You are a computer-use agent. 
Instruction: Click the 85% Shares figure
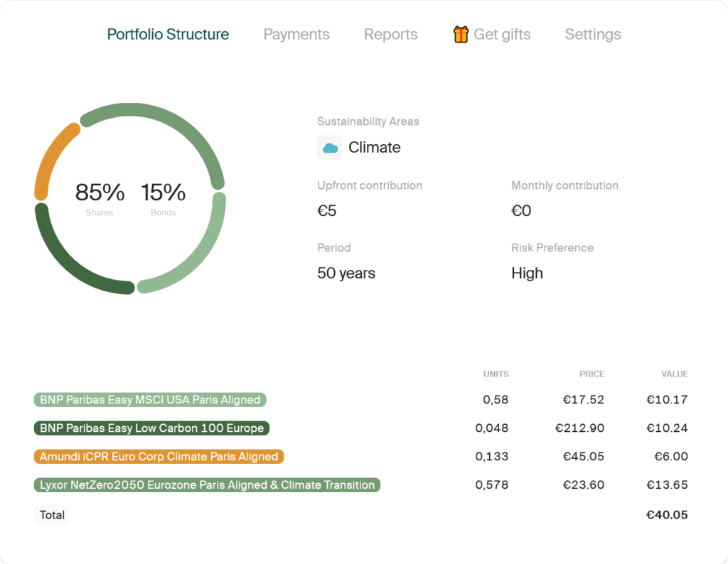pos(100,198)
